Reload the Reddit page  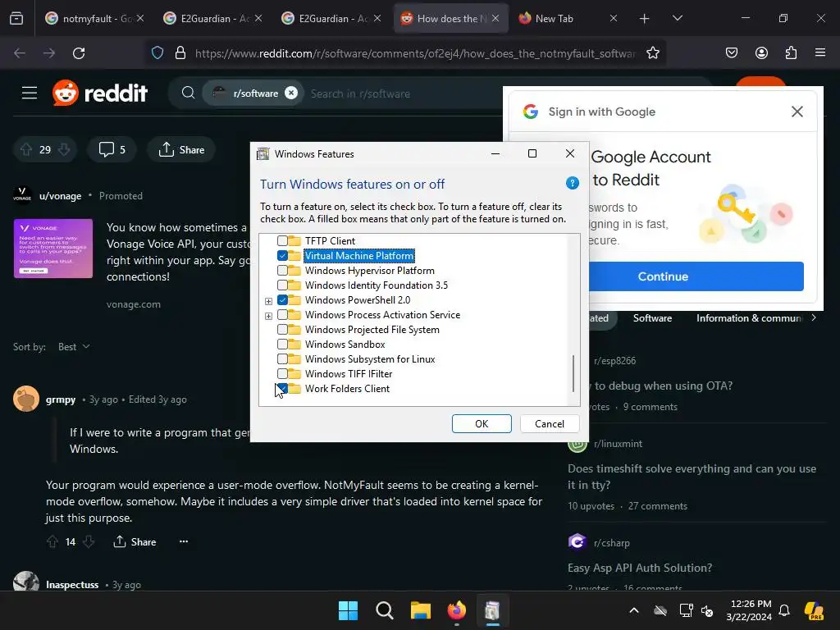click(x=79, y=53)
